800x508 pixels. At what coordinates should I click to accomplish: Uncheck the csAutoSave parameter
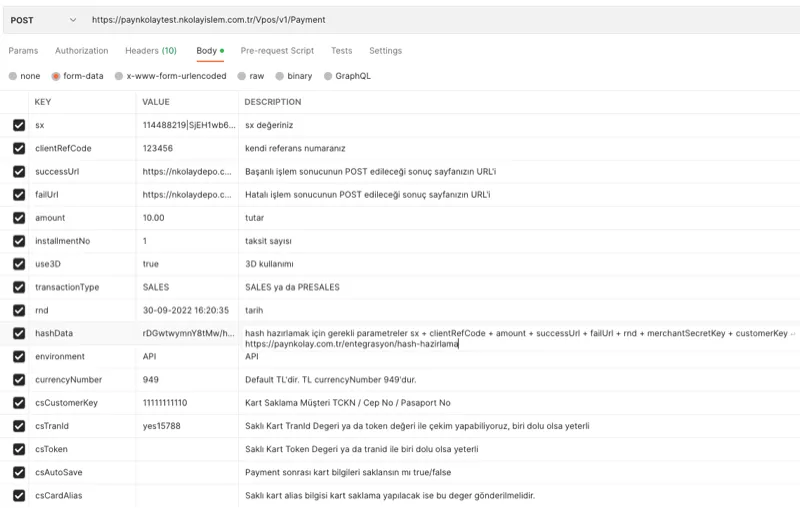pos(19,472)
